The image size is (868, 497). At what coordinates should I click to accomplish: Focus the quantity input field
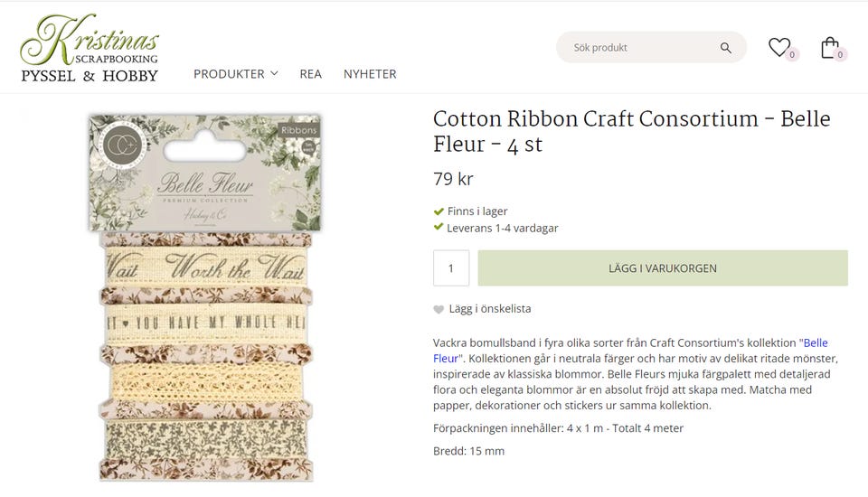pyautogui.click(x=451, y=268)
